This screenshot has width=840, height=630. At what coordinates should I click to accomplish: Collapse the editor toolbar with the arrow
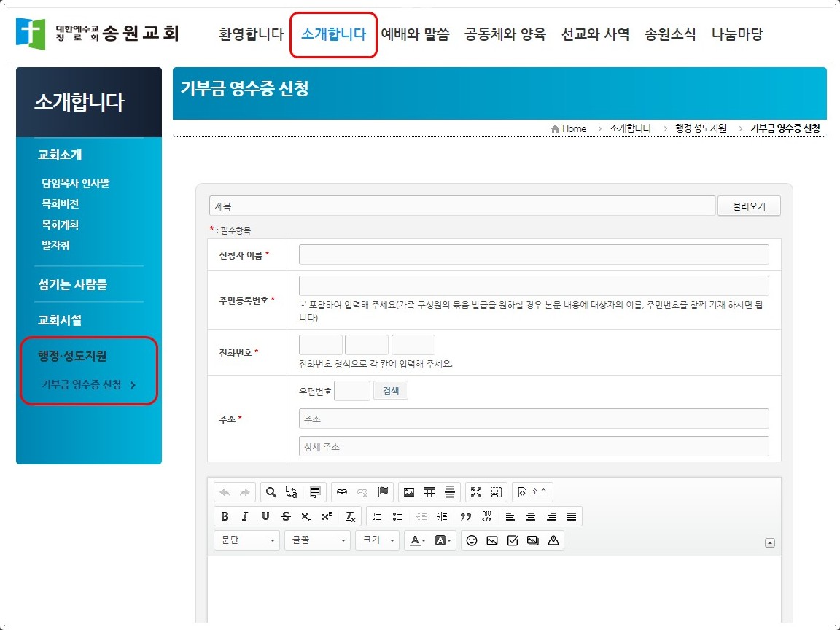pos(770,542)
